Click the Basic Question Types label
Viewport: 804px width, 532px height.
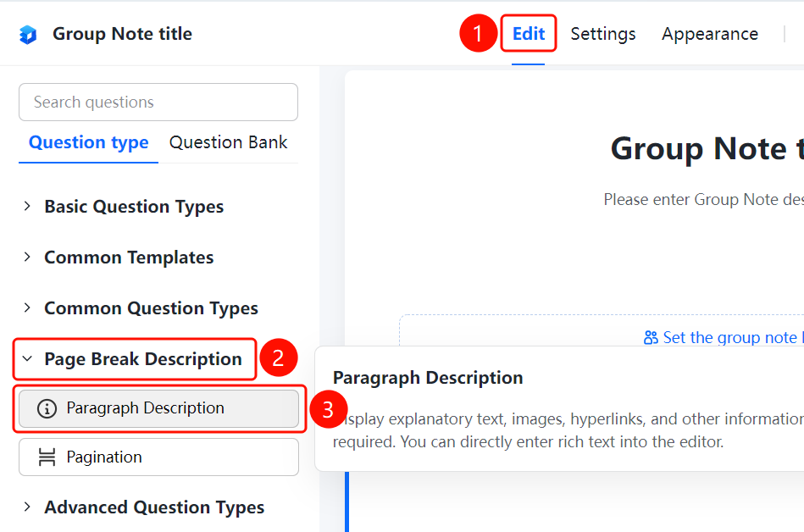(134, 207)
